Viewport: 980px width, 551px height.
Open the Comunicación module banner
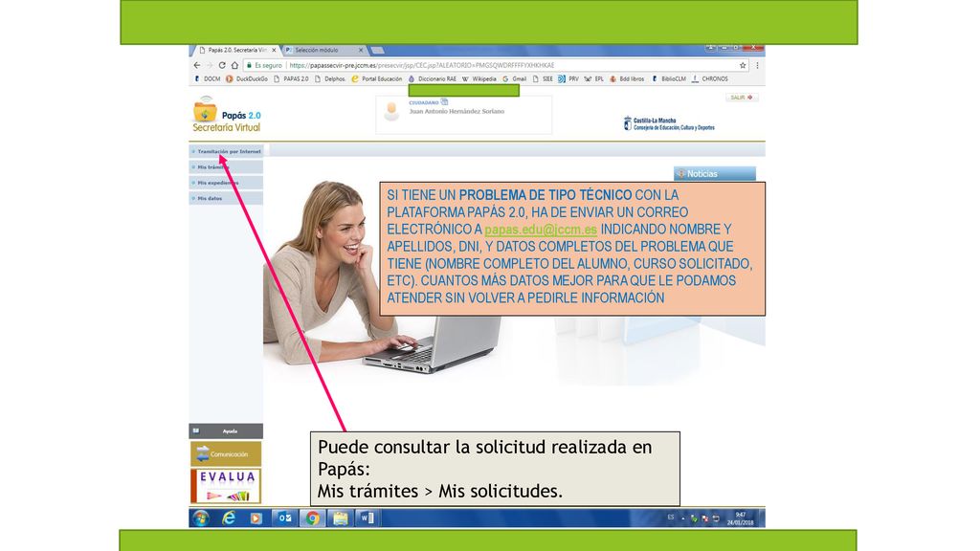coord(226,453)
